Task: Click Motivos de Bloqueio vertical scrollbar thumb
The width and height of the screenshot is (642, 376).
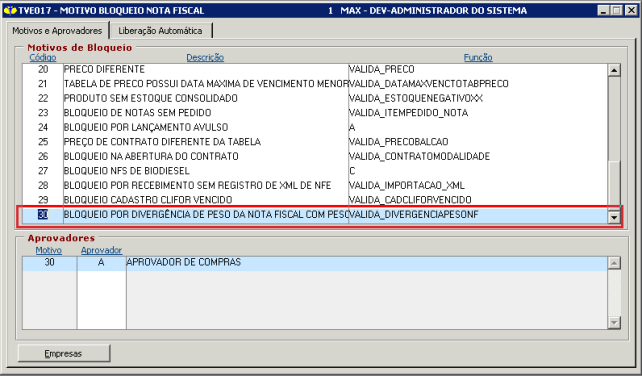Action: click(614, 183)
